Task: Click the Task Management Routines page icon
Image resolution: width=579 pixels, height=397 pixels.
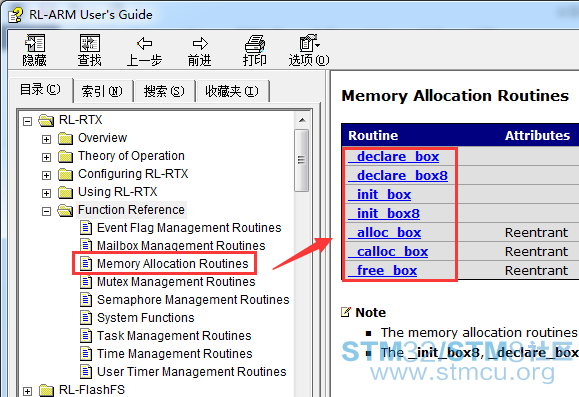Action: 86,336
